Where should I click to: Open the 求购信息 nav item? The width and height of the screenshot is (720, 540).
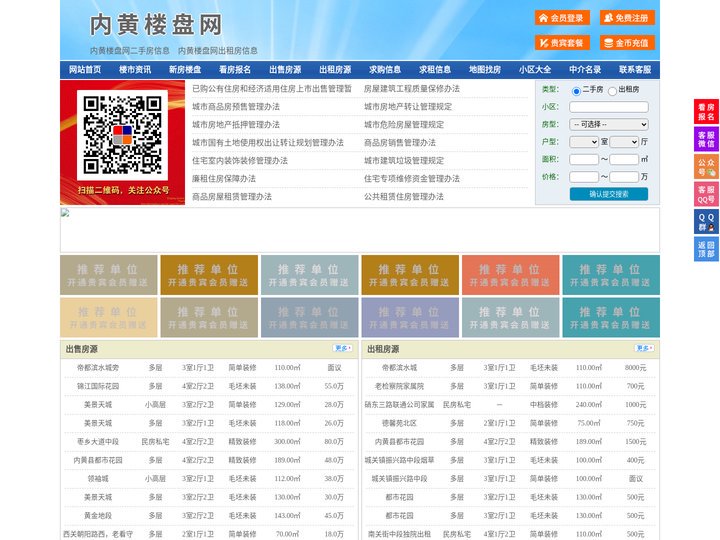pyautogui.click(x=385, y=70)
